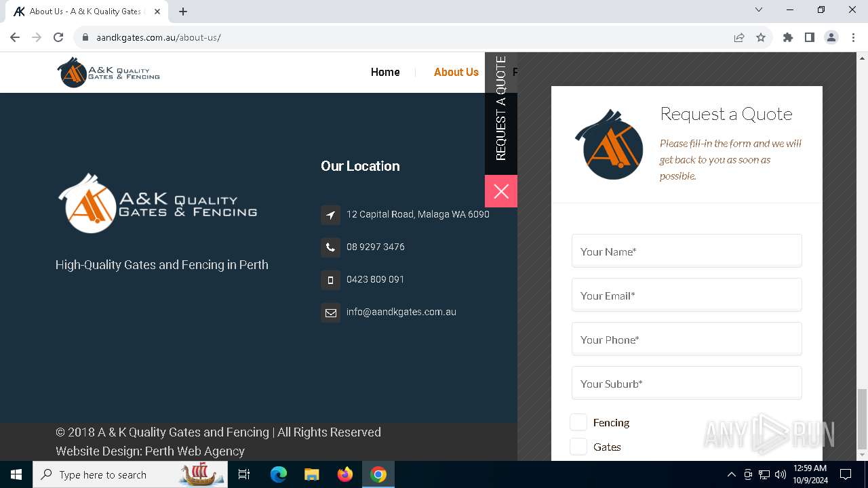The height and width of the screenshot is (488, 868).
Task: Click the envelope icon beside the email address
Action: click(x=330, y=312)
